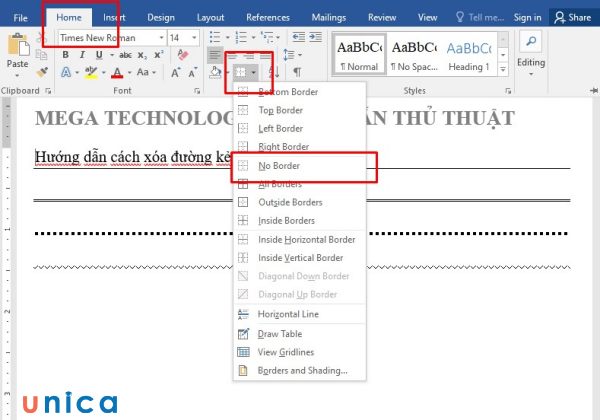Apply the Heading 1 style

coord(469,55)
